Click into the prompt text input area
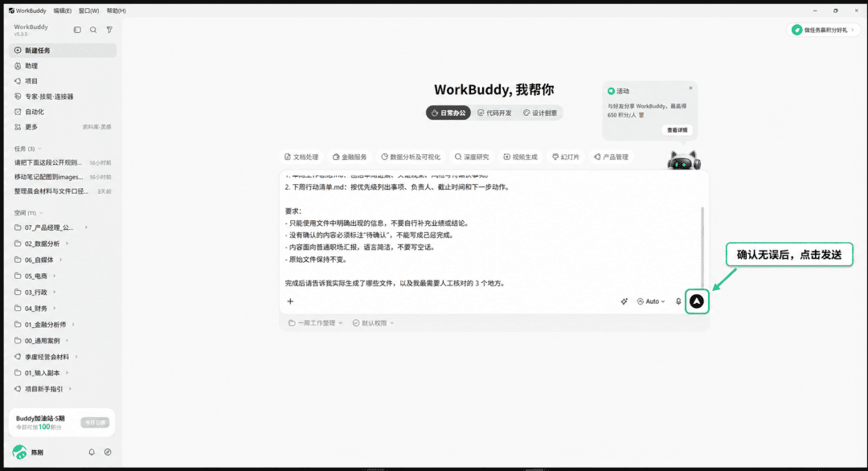Image resolution: width=868 pixels, height=471 pixels. pos(490,230)
